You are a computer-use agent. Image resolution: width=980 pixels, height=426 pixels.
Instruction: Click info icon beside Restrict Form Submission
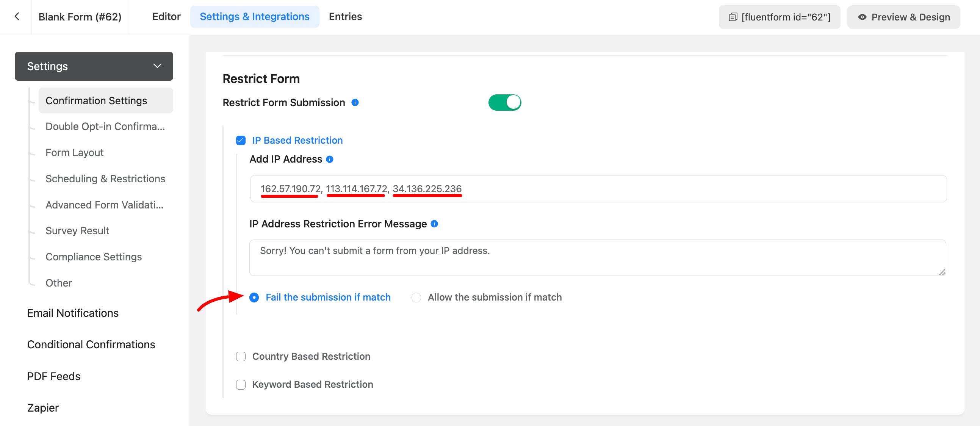pos(355,103)
